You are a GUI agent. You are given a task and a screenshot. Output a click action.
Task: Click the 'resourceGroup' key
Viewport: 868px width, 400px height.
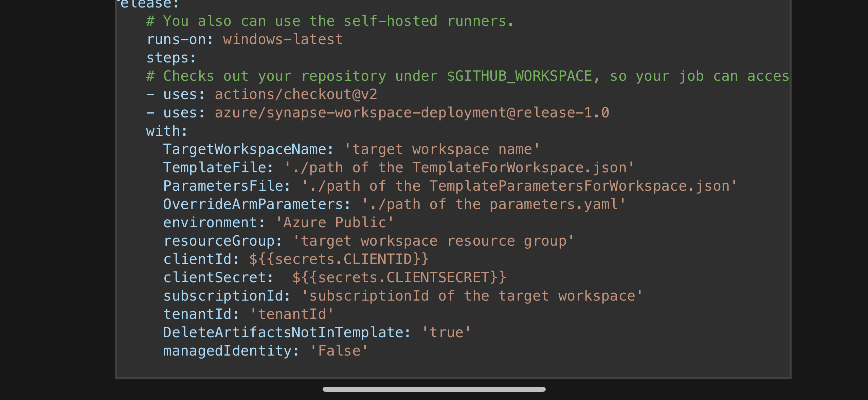click(219, 241)
